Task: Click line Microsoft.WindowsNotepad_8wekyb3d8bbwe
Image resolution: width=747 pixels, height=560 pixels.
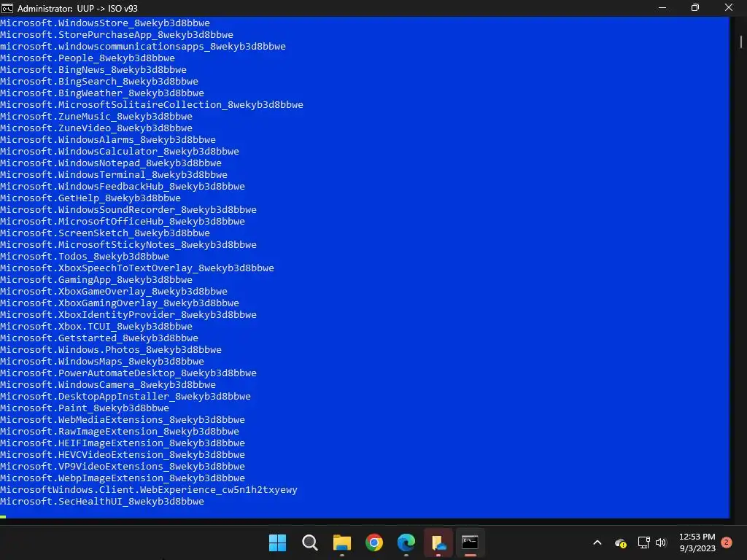Action: [x=111, y=163]
